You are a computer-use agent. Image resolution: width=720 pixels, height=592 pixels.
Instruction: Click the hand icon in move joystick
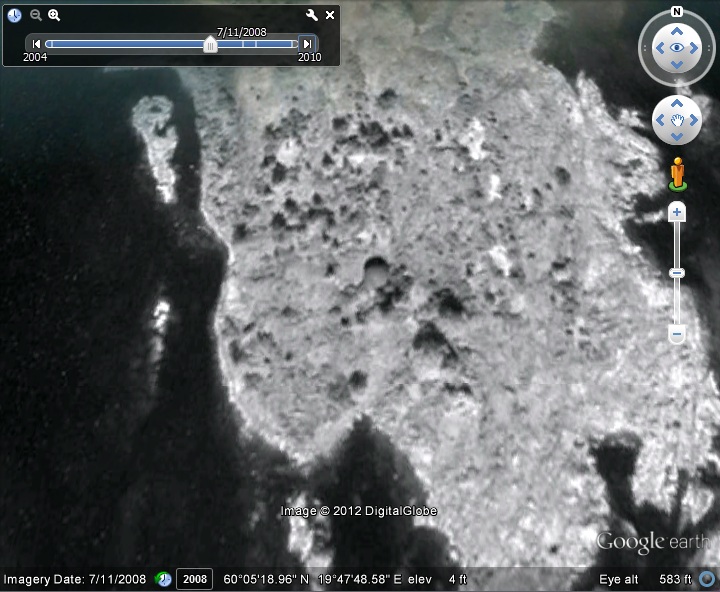(677, 121)
